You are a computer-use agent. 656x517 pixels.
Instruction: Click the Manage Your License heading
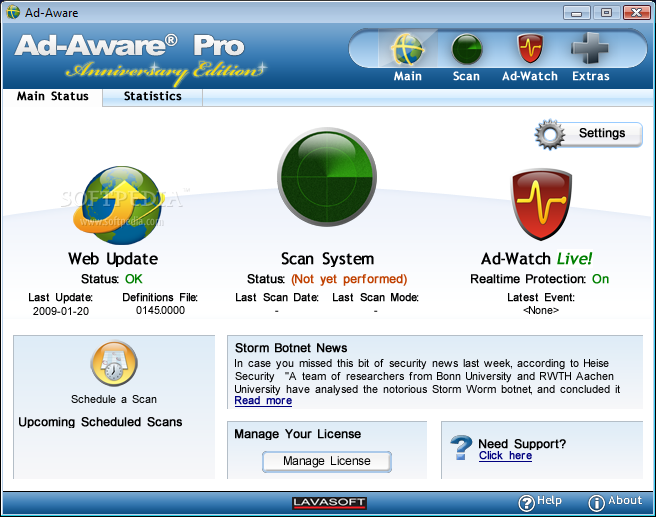[x=297, y=434]
